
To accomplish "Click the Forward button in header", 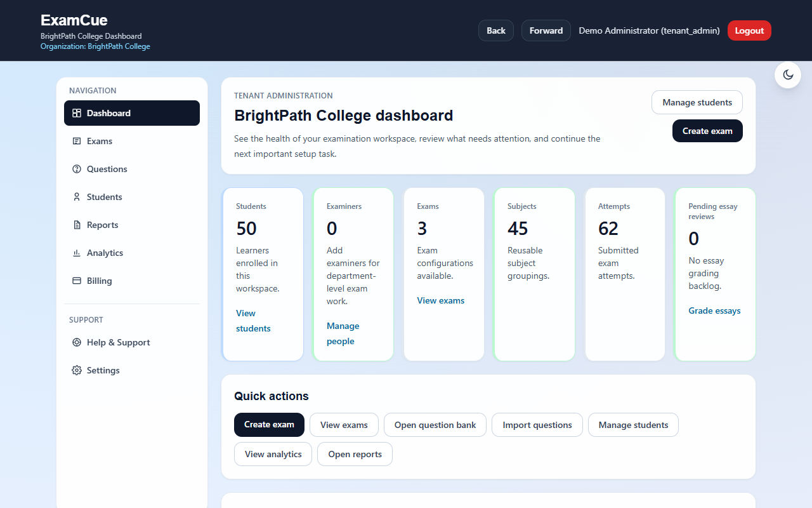I will [x=546, y=30].
